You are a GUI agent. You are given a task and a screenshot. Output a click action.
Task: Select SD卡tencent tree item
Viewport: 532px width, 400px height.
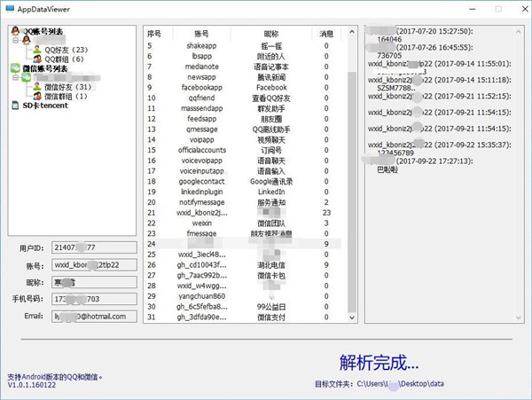[x=45, y=106]
